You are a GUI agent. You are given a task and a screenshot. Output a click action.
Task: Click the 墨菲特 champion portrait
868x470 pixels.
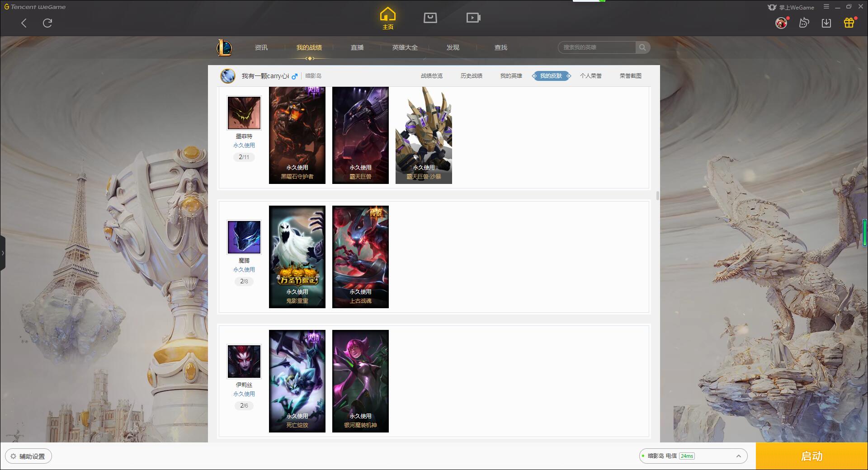244,113
